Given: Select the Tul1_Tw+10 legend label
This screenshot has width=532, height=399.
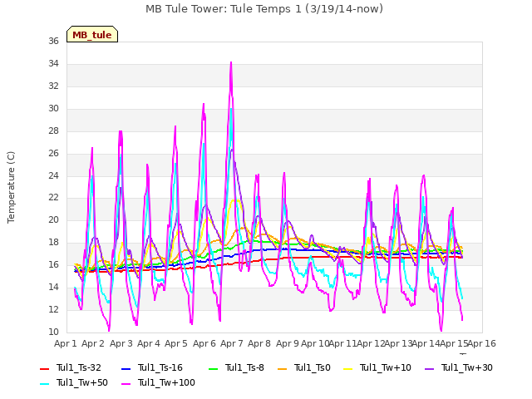Looking at the screenshot, I should pyautogui.click(x=386, y=367).
